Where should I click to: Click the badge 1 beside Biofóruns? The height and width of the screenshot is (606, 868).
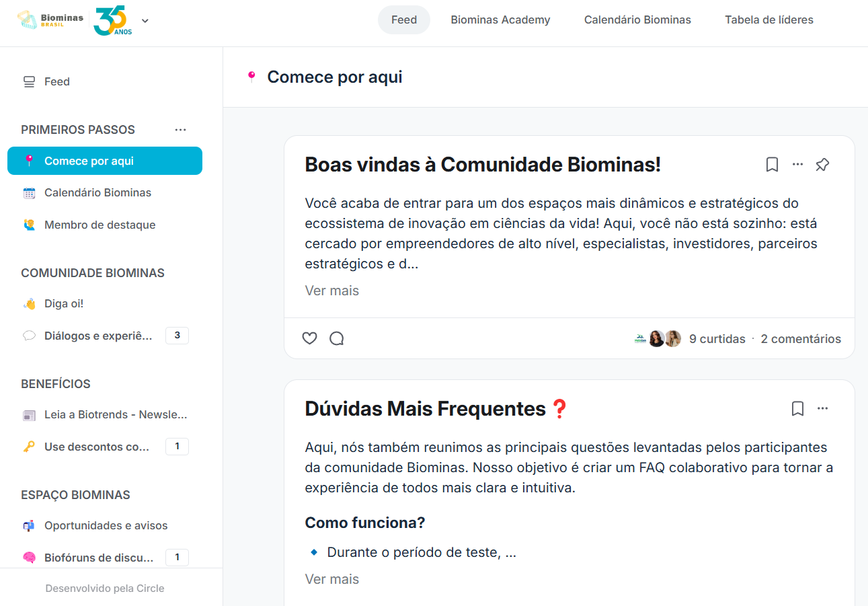tap(177, 557)
